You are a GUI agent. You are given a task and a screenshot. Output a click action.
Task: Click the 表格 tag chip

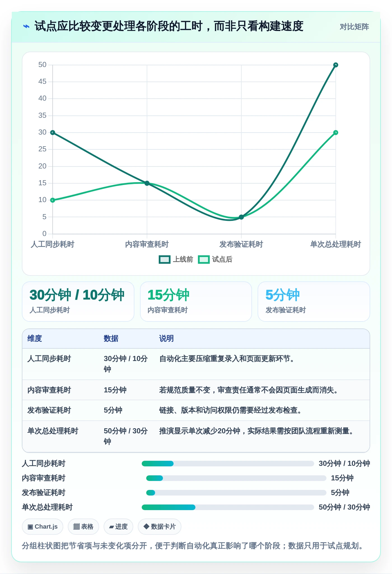pyautogui.click(x=83, y=527)
